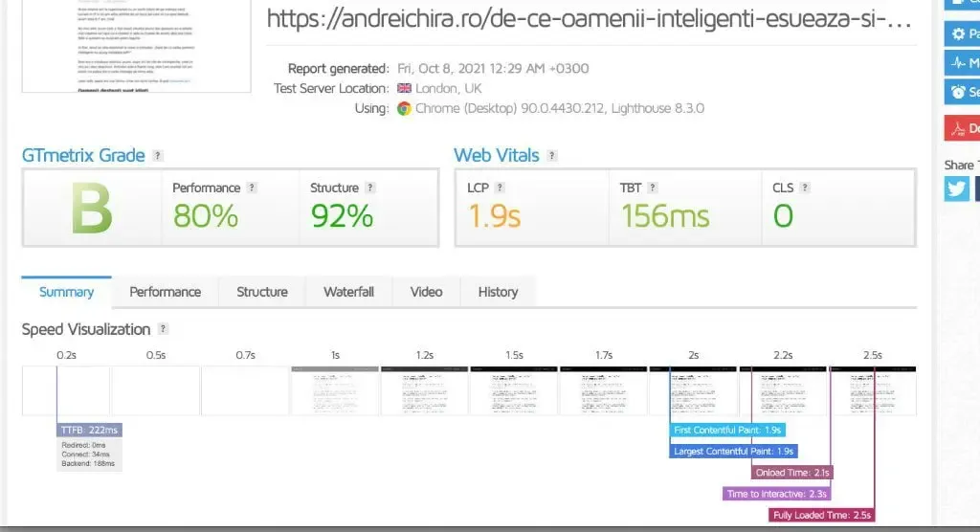The image size is (980, 532).
Task: Click the alarm clock alerts button
Action: (963, 93)
